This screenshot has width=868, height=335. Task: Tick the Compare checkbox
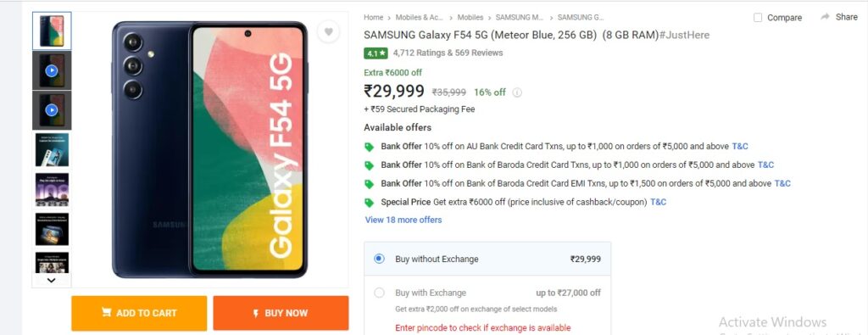click(758, 18)
